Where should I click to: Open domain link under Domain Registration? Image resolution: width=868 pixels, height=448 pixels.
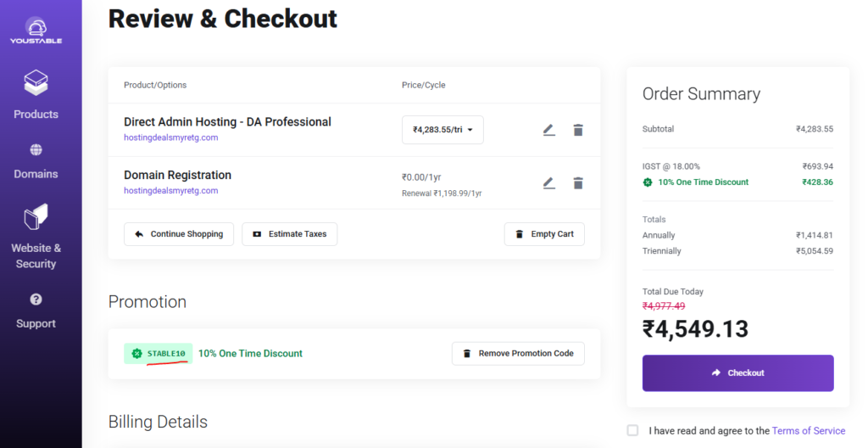click(x=171, y=191)
